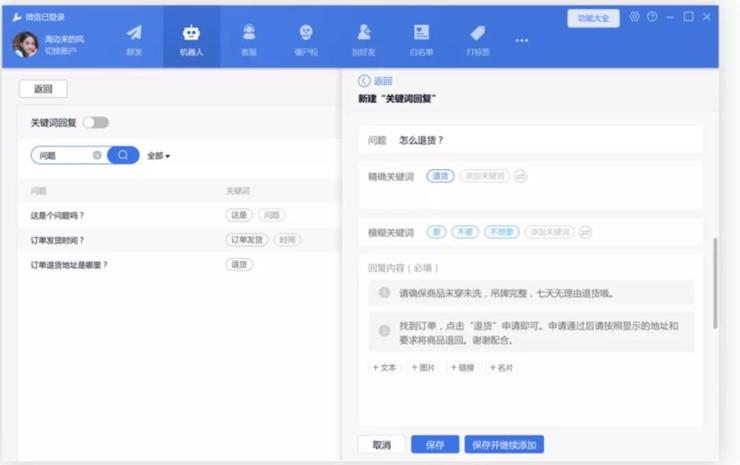Click the user avatar photo
Screen dimensions: 740x465
[25, 45]
